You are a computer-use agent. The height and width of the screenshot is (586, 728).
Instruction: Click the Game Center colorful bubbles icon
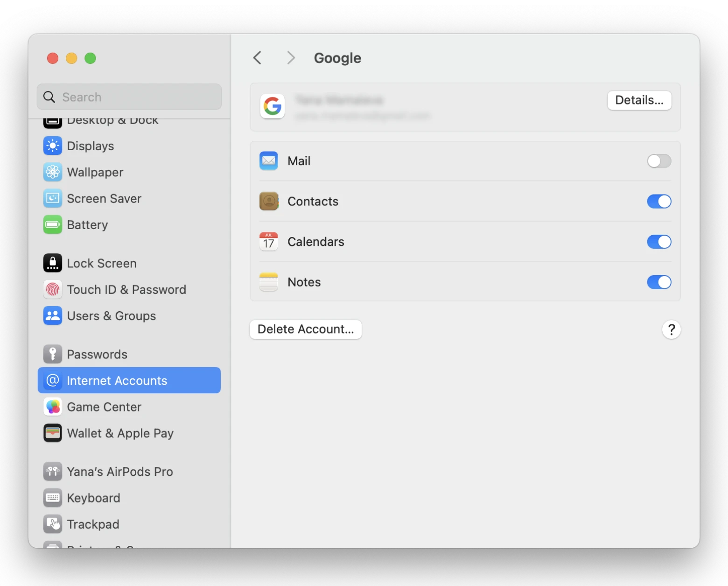point(53,407)
